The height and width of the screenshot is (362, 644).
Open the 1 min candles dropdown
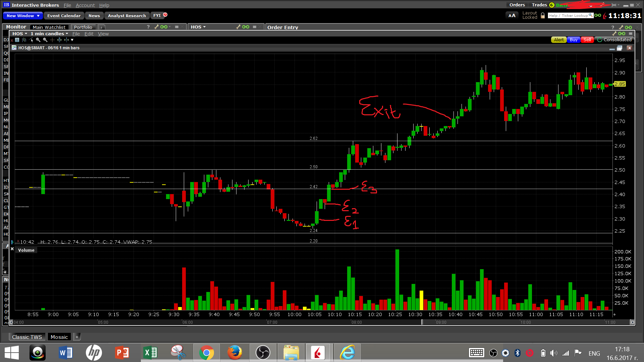pyautogui.click(x=49, y=34)
